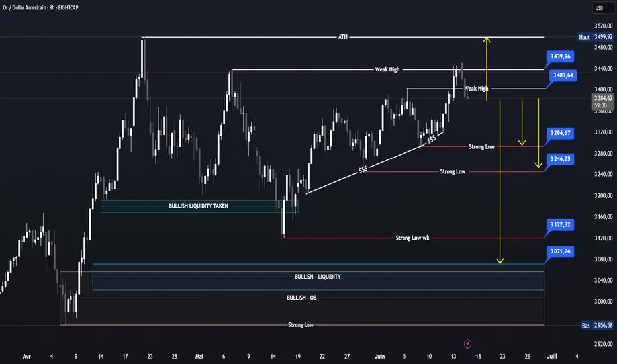Click the current price 3384,62 countdown label
This screenshot has height=364, width=617.
(x=603, y=101)
